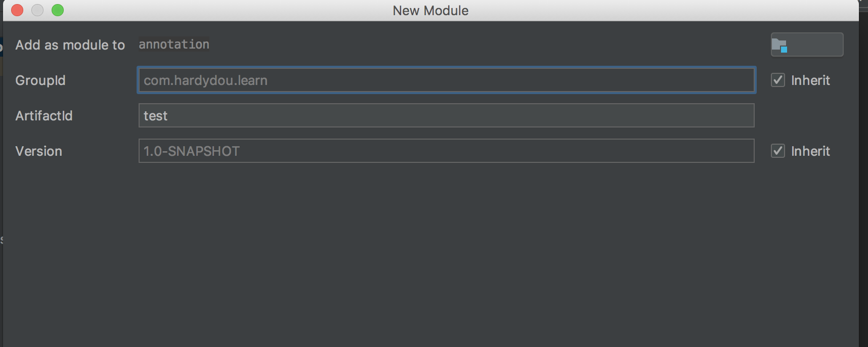Screen dimensions: 868x347
Task: Select the module browse icon near top right
Action: [x=806, y=45]
